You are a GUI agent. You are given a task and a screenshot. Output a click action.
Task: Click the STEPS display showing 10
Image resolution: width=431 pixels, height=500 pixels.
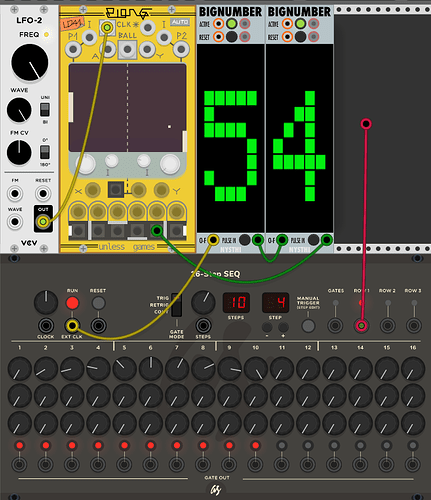tap(236, 303)
